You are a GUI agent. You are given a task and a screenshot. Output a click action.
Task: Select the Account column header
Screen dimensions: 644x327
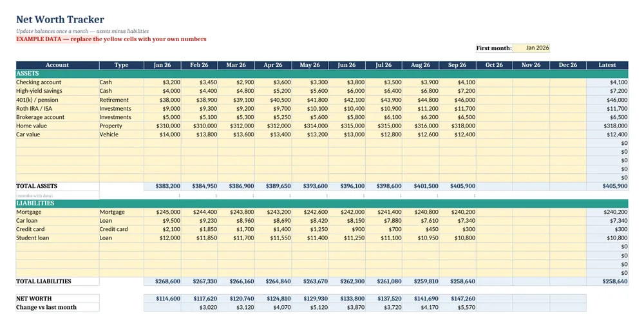[x=57, y=65]
